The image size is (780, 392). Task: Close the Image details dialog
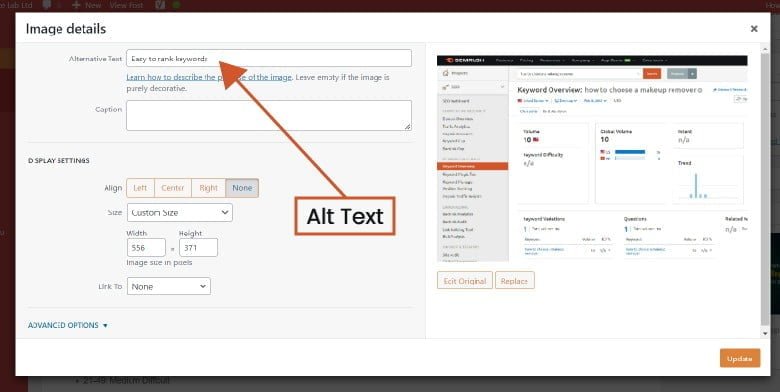(754, 29)
